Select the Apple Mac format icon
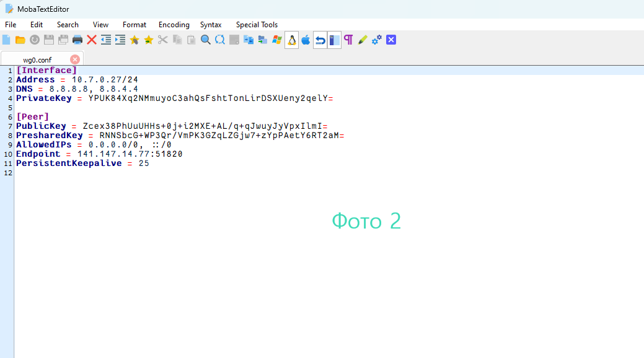Viewport: 644px width, 358px height. click(306, 40)
